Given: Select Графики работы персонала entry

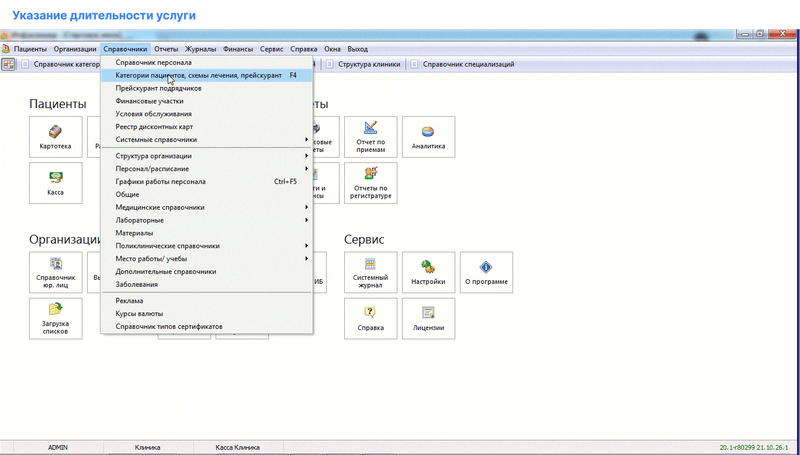Looking at the screenshot, I should [x=207, y=182].
